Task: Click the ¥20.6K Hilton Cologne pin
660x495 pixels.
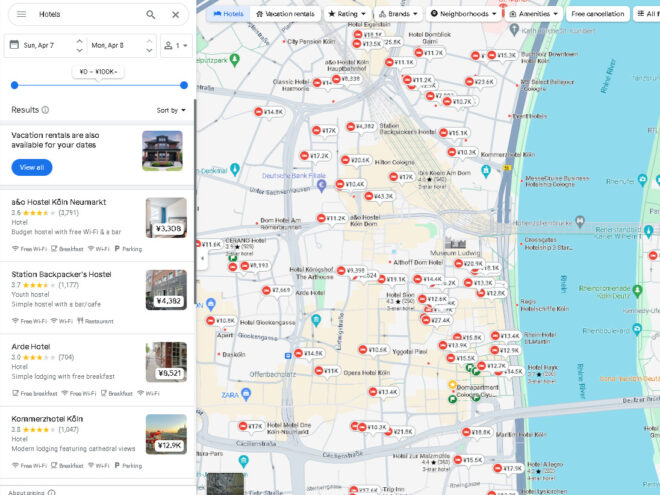Action: (356, 160)
